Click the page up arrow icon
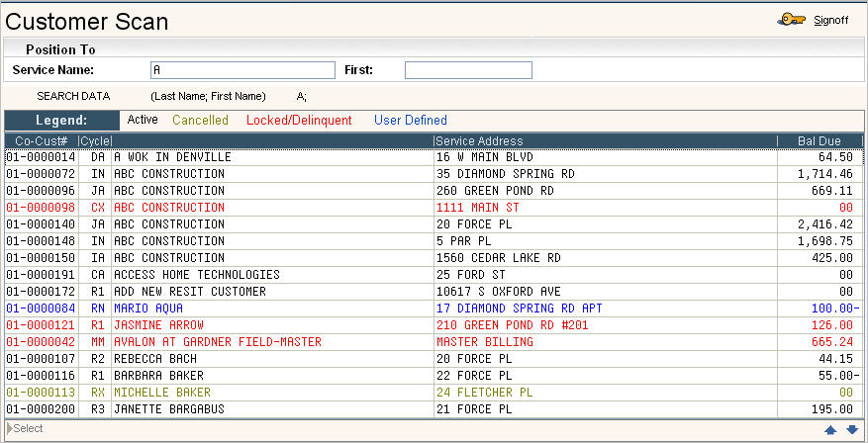 (830, 430)
